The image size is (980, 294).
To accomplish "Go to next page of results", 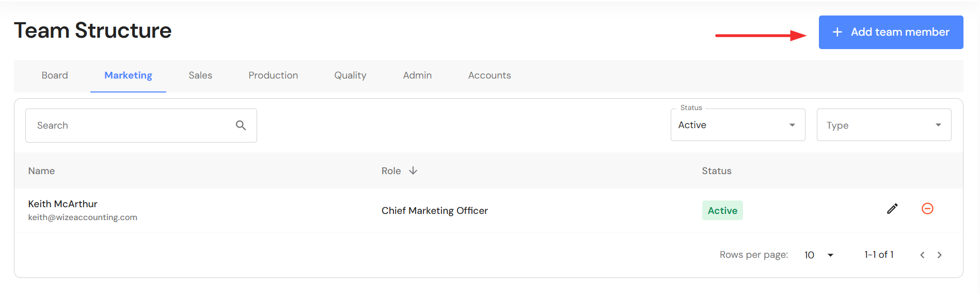I will [x=940, y=255].
